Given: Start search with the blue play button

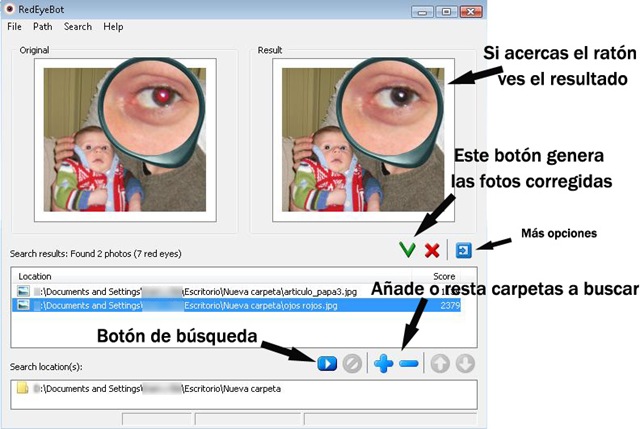Looking at the screenshot, I should click(x=327, y=363).
